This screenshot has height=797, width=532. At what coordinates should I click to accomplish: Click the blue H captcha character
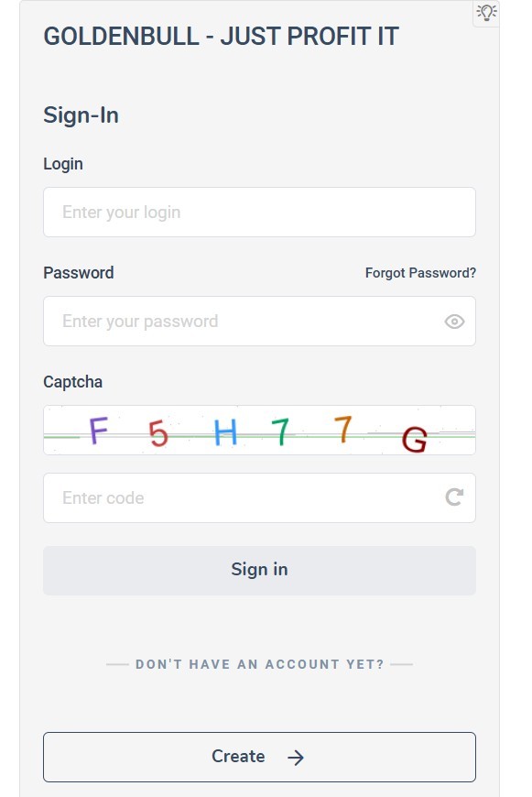tap(225, 432)
